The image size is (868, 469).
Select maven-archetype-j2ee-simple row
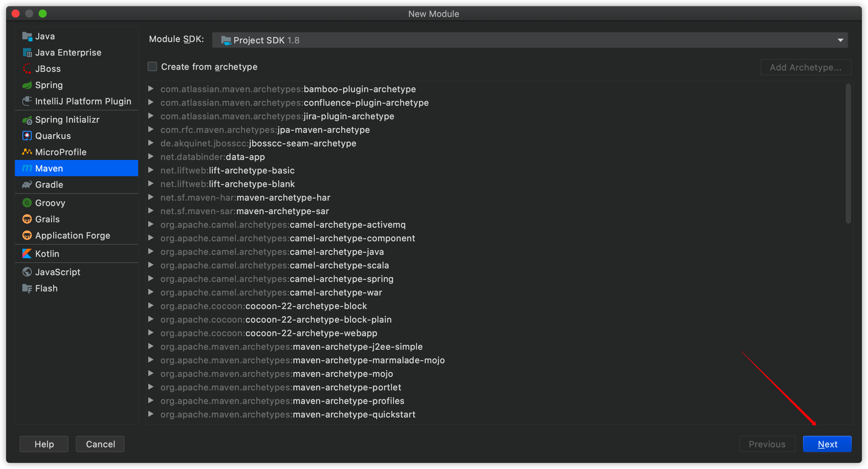tap(496, 347)
